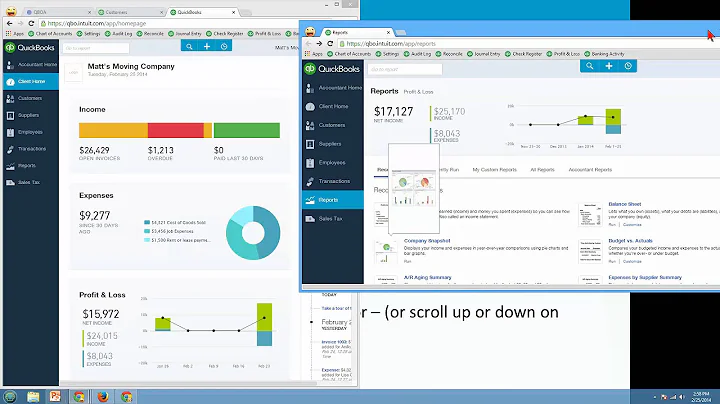
Task: Open Reports icon in homepage window sidebar
Action: pyautogui.click(x=11, y=166)
